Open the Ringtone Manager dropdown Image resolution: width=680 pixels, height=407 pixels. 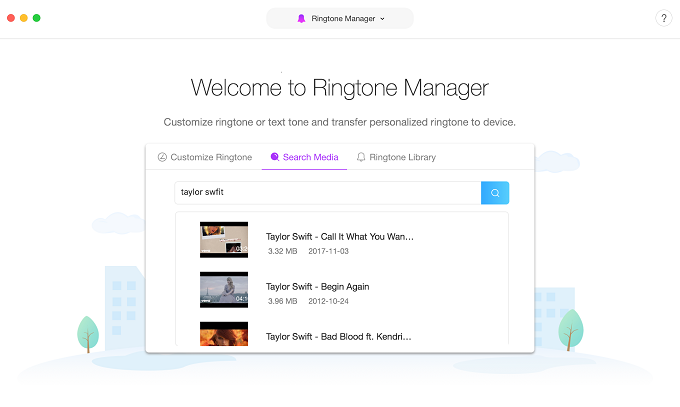pyautogui.click(x=340, y=18)
